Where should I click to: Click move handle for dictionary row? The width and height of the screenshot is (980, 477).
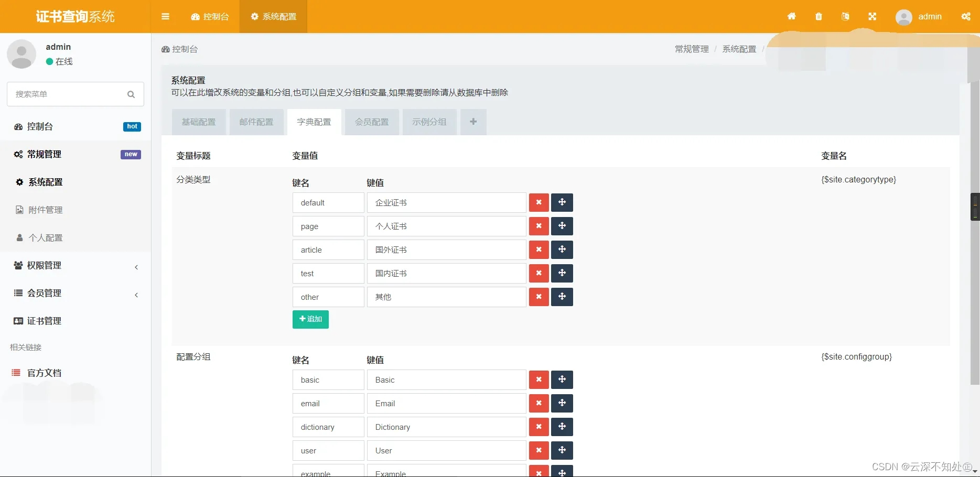point(562,427)
